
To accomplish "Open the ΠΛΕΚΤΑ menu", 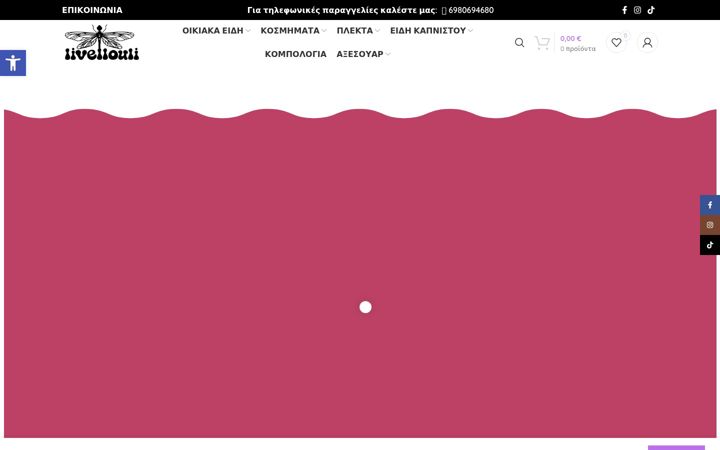I will pyautogui.click(x=354, y=31).
